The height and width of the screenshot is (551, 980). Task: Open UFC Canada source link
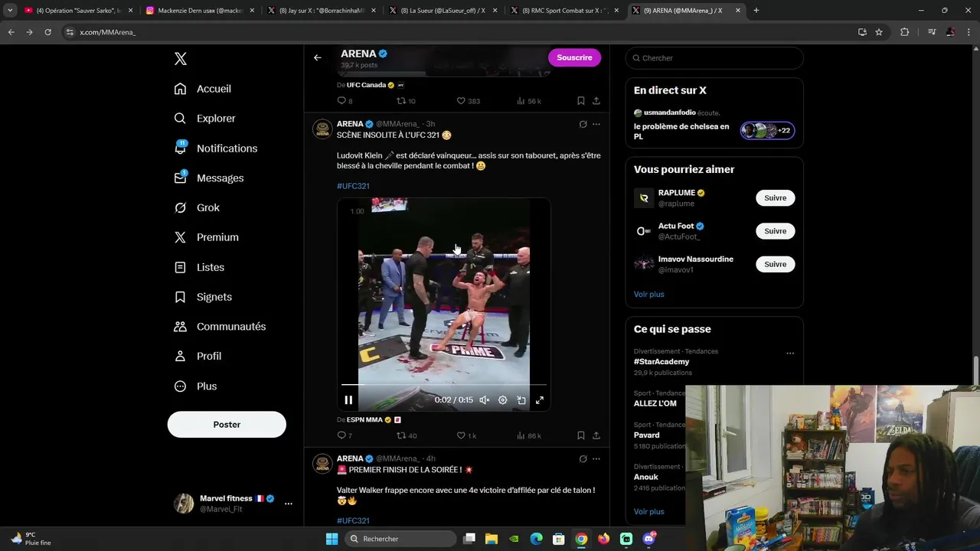pyautogui.click(x=366, y=85)
